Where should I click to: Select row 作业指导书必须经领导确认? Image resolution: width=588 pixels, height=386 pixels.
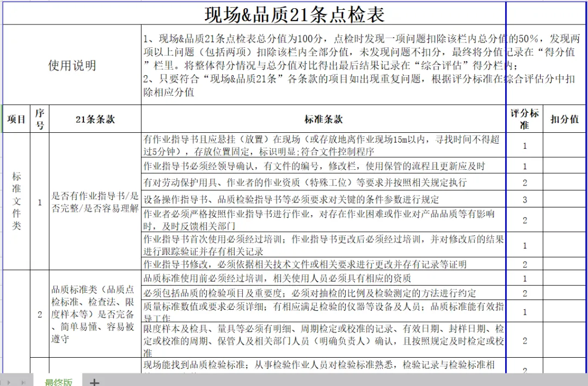323,166
